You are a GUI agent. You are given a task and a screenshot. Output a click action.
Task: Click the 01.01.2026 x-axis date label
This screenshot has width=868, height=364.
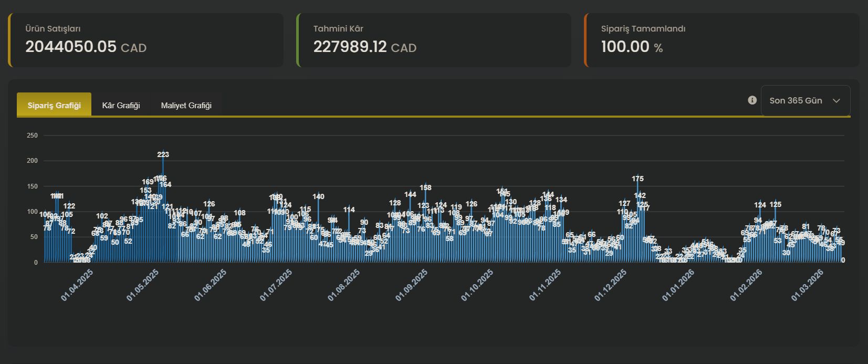[x=678, y=285]
